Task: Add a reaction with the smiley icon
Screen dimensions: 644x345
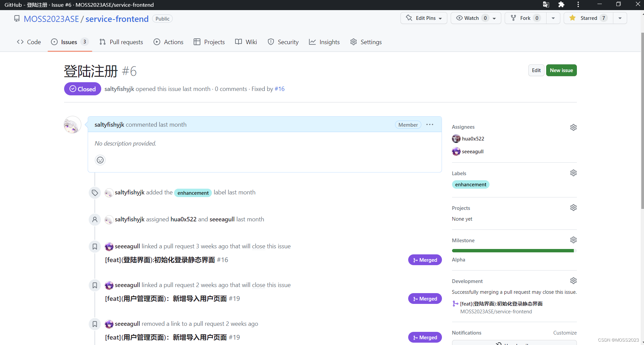Action: [100, 160]
